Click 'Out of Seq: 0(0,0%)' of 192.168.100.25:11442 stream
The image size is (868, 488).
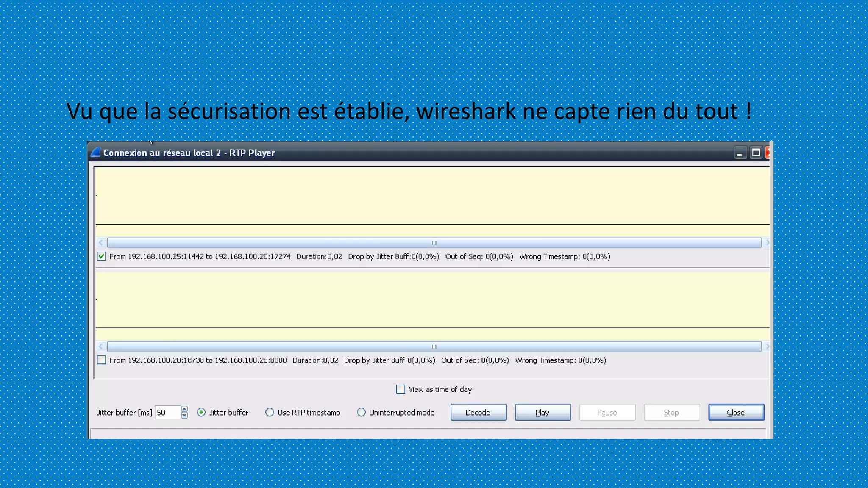pyautogui.click(x=479, y=256)
